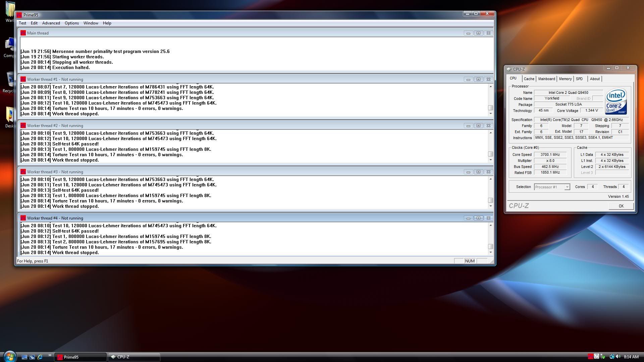Screen dimensions: 644x362
Task: Click the volume speaker tray icon
Action: tap(618, 357)
